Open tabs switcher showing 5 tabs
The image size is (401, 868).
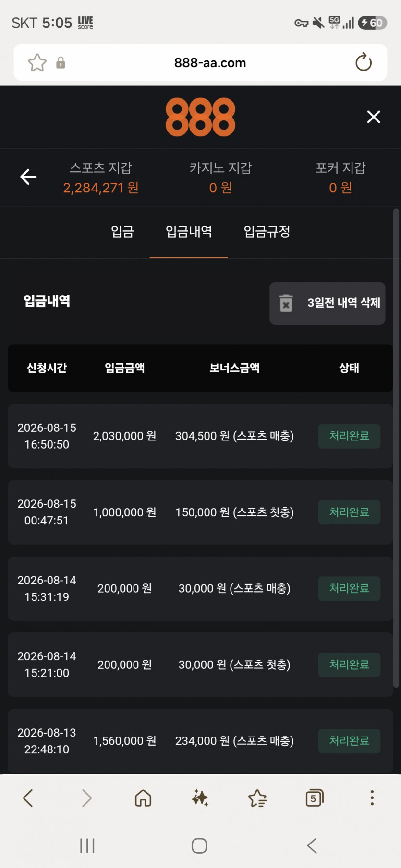click(x=315, y=798)
